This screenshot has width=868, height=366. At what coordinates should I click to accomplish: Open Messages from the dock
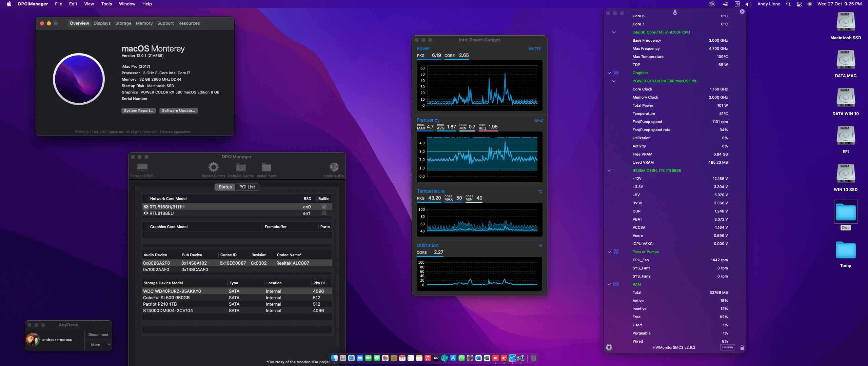click(x=377, y=358)
